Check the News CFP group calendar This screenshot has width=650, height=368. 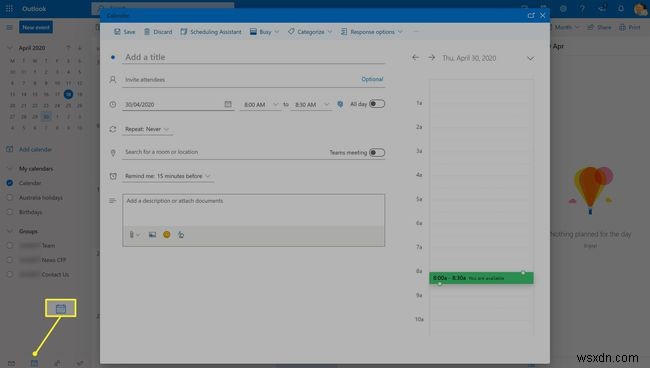click(x=10, y=260)
